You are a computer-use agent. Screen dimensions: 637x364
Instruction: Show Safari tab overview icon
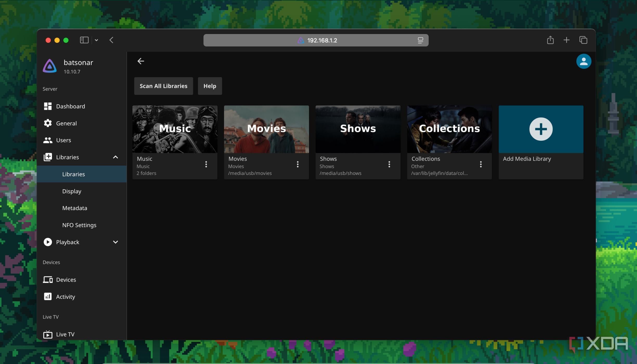pos(583,40)
